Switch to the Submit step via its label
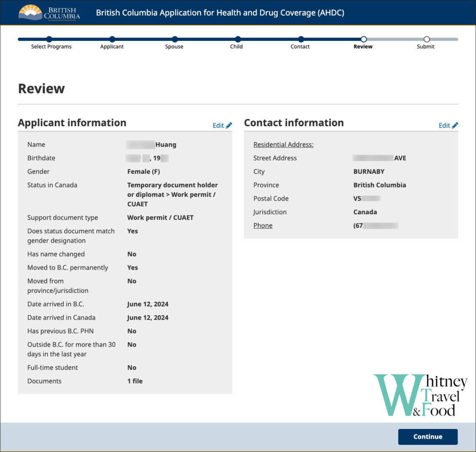The image size is (476, 452). [425, 46]
